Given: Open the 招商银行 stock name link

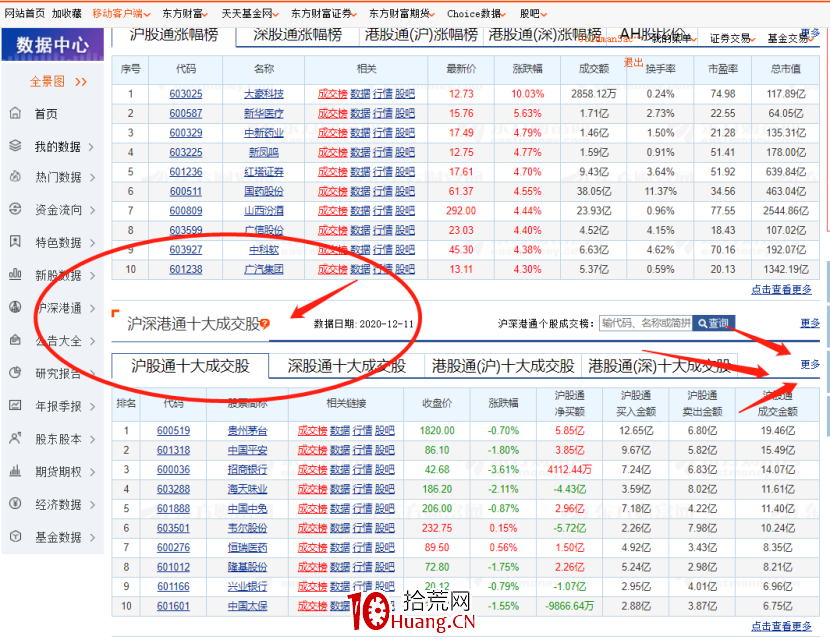Looking at the screenshot, I should pos(247,470).
